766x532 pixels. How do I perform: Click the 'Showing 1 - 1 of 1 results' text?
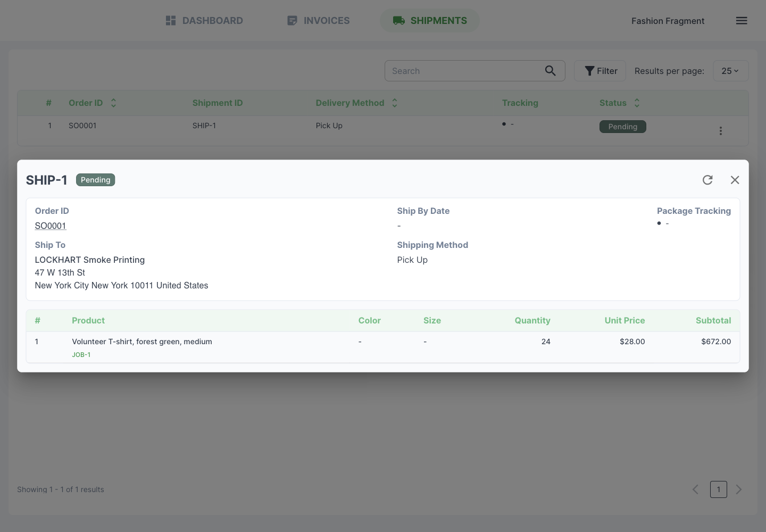[61, 489]
